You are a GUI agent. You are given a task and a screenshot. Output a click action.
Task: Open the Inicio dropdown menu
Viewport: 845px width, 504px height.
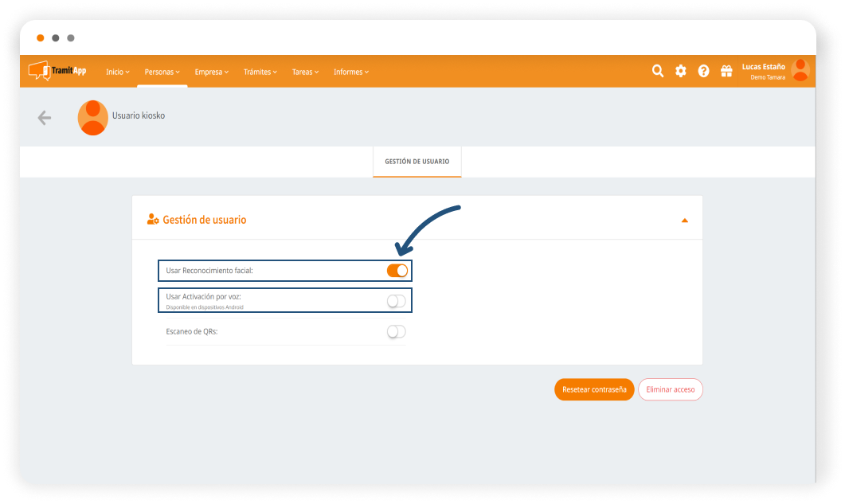(x=117, y=72)
